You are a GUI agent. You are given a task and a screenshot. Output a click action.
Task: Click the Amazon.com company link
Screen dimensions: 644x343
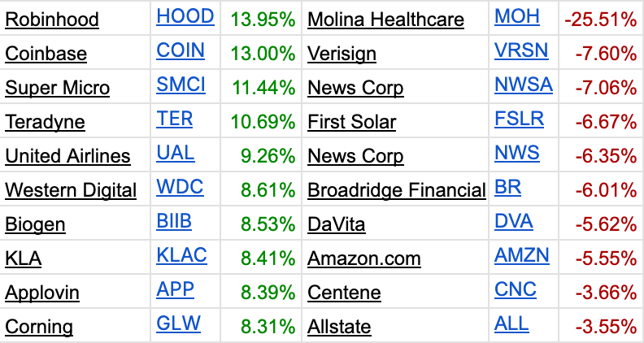pos(364,258)
